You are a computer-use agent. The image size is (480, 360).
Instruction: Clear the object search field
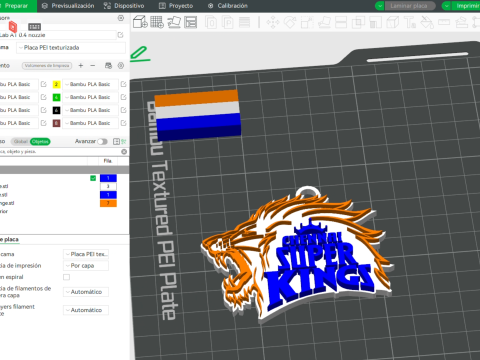click(x=124, y=152)
